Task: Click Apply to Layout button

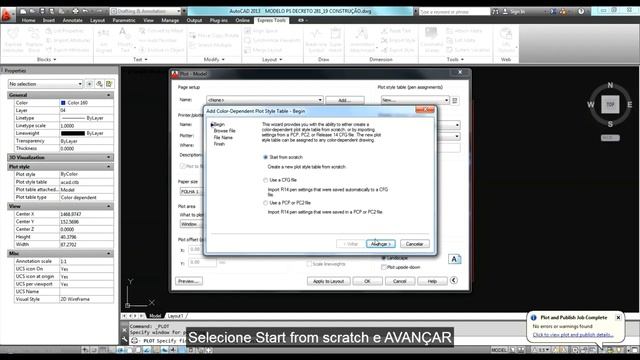Action: (x=329, y=281)
